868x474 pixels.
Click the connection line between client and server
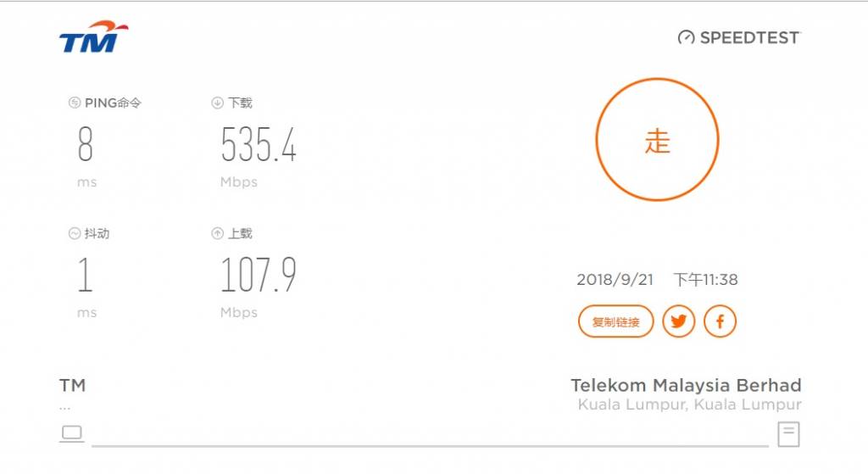click(x=430, y=445)
